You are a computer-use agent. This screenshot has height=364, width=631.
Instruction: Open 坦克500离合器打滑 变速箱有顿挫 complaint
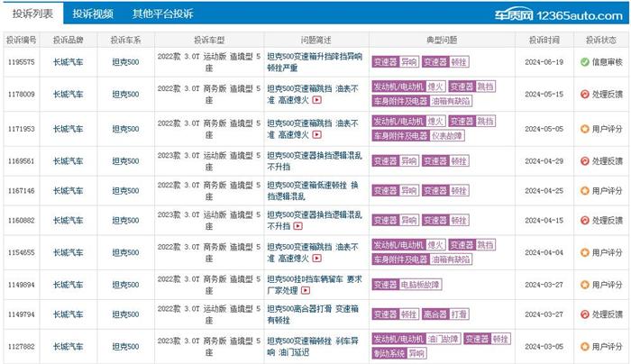[x=312, y=314]
